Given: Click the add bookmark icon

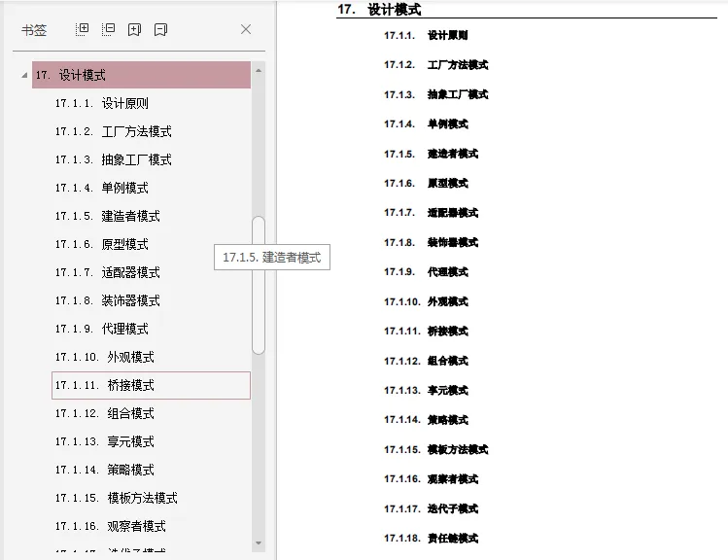Looking at the screenshot, I should tap(135, 30).
